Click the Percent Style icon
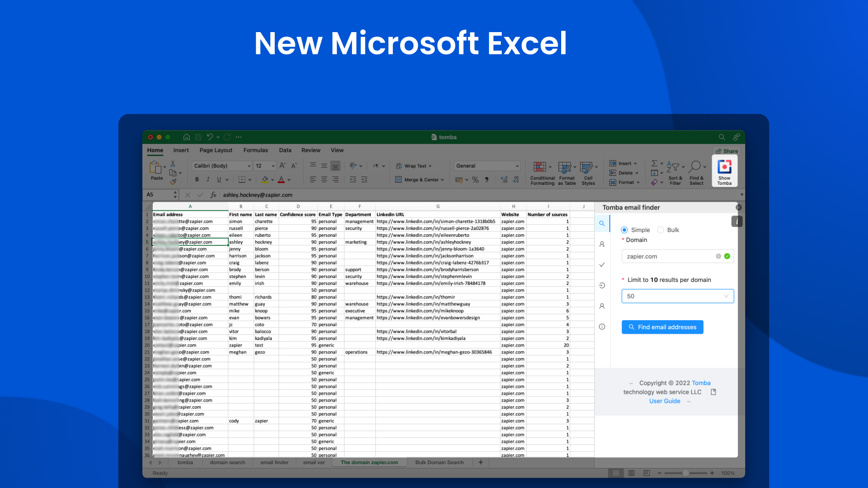This screenshot has width=868, height=488. [x=475, y=180]
